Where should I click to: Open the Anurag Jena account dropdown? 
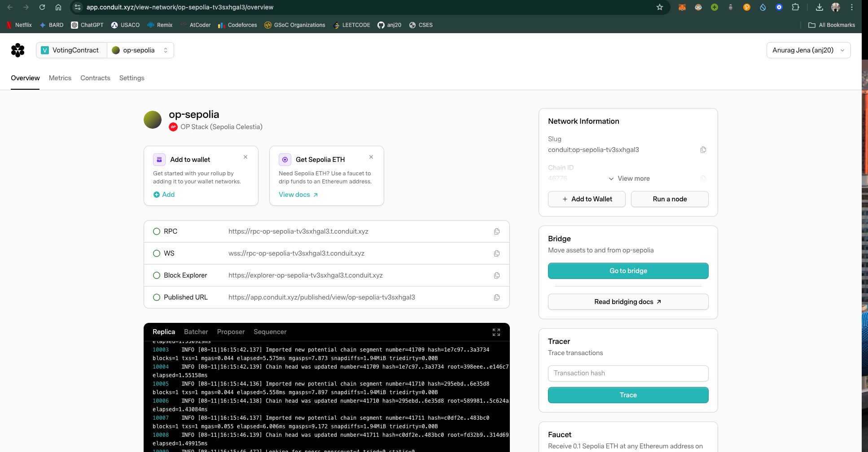(808, 50)
